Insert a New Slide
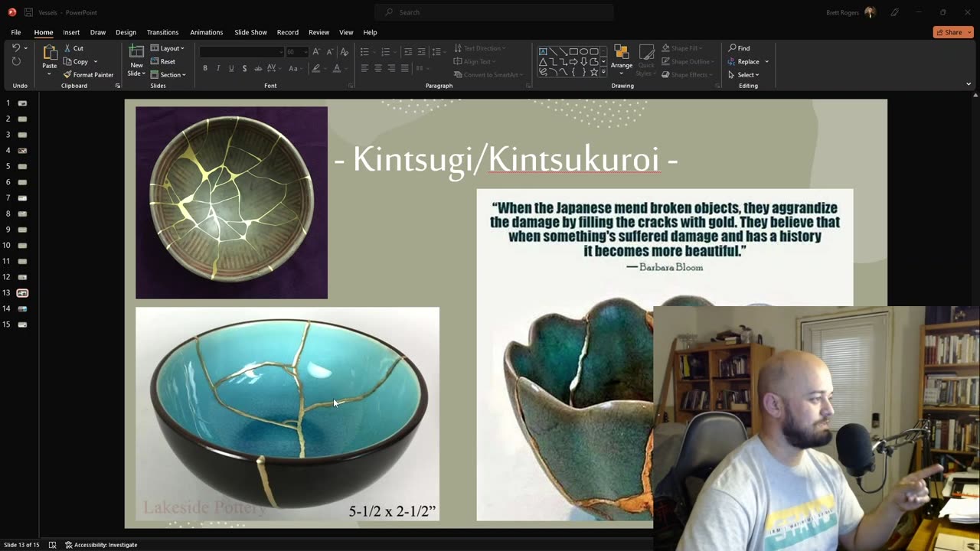980x551 pixels. coord(136,60)
